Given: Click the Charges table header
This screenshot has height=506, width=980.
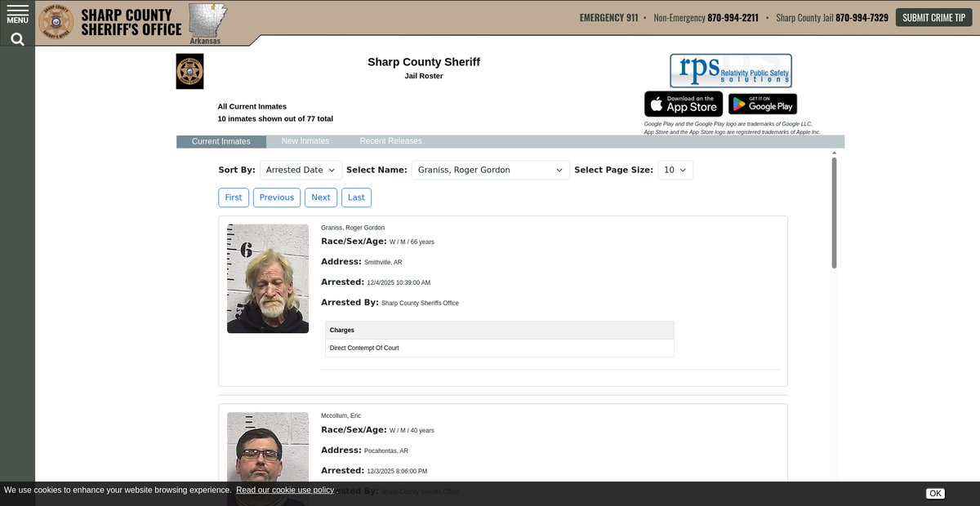Looking at the screenshot, I should 500,331.
